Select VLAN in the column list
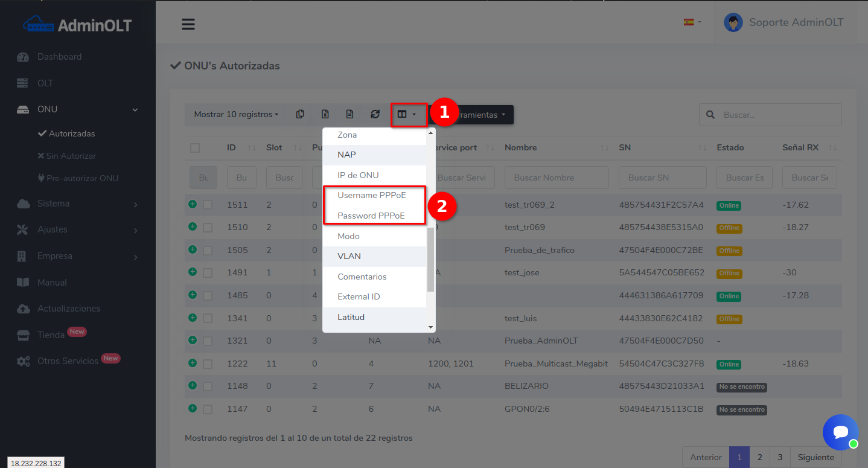The height and width of the screenshot is (468, 868). pos(349,256)
